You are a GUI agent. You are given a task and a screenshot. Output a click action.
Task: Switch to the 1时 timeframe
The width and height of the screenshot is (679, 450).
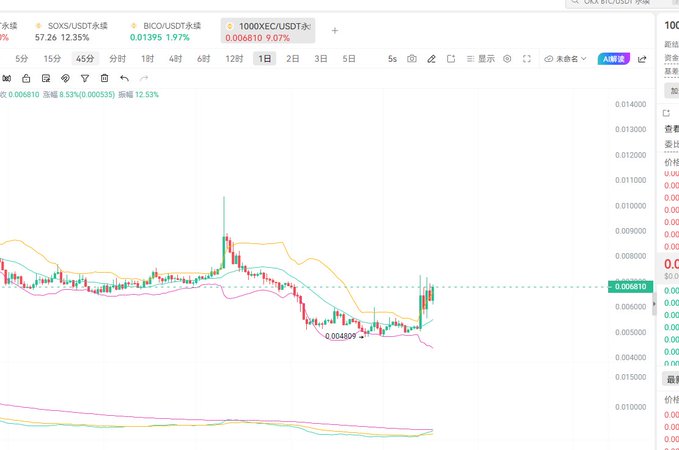(x=147, y=59)
